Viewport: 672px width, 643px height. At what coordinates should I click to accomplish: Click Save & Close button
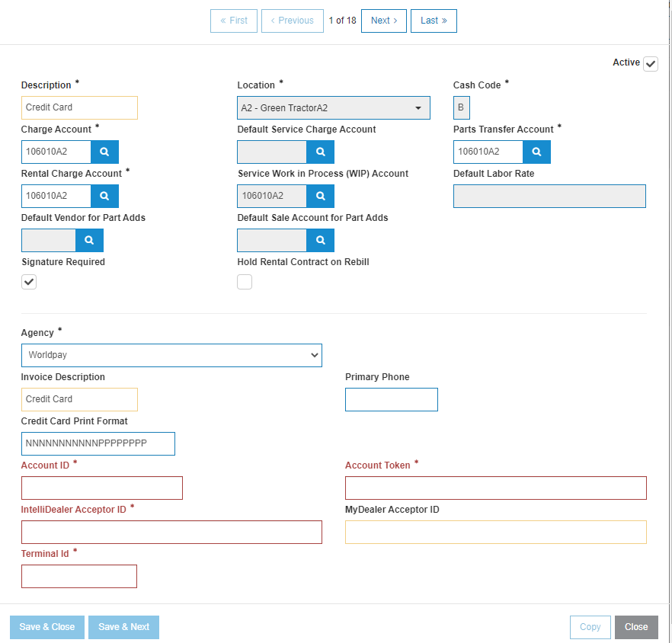click(x=47, y=627)
